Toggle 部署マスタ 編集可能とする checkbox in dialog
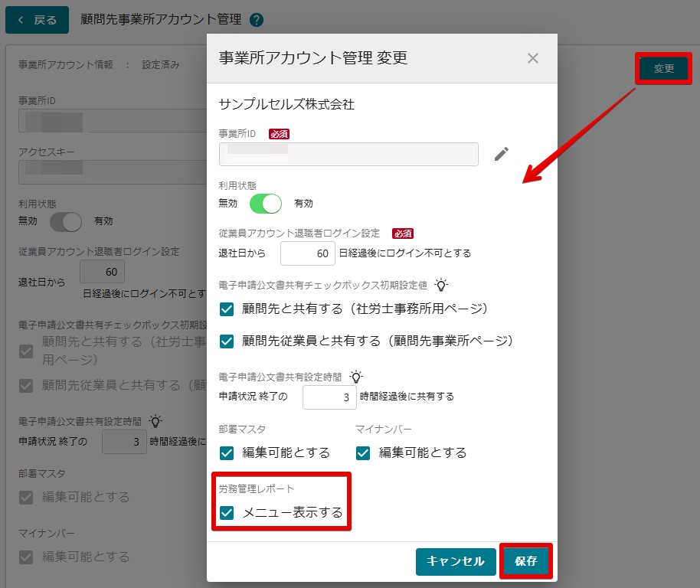Screen dimensions: 700x588 click(x=227, y=452)
